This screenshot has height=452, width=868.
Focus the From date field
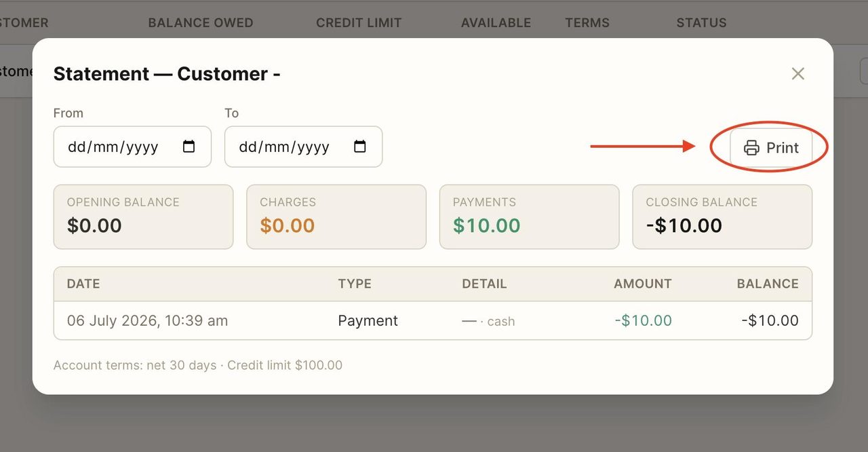(x=132, y=147)
